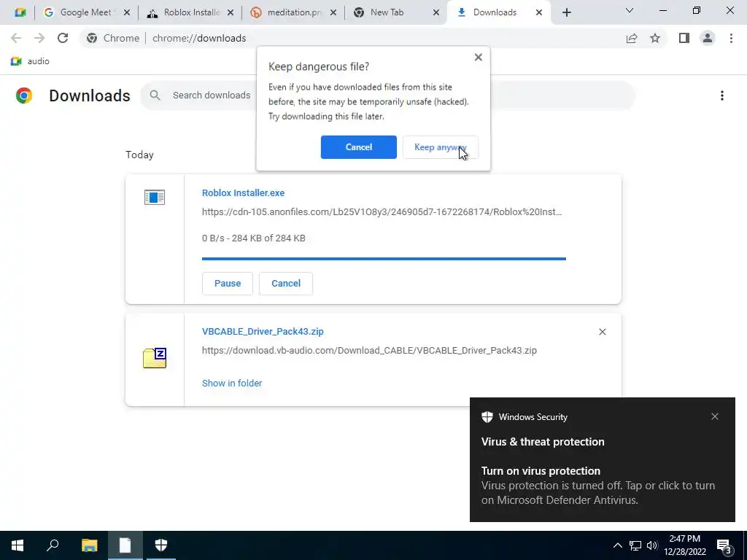Open the Downloads page more actions menu
This screenshot has height=560, width=747.
(722, 96)
